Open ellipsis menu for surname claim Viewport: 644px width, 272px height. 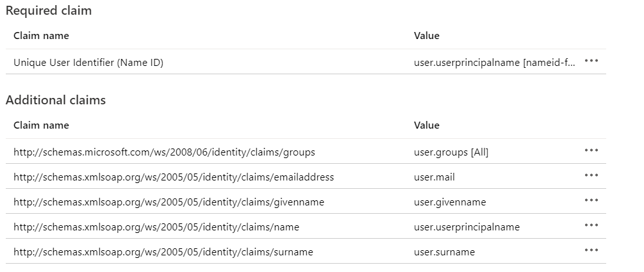pos(591,251)
